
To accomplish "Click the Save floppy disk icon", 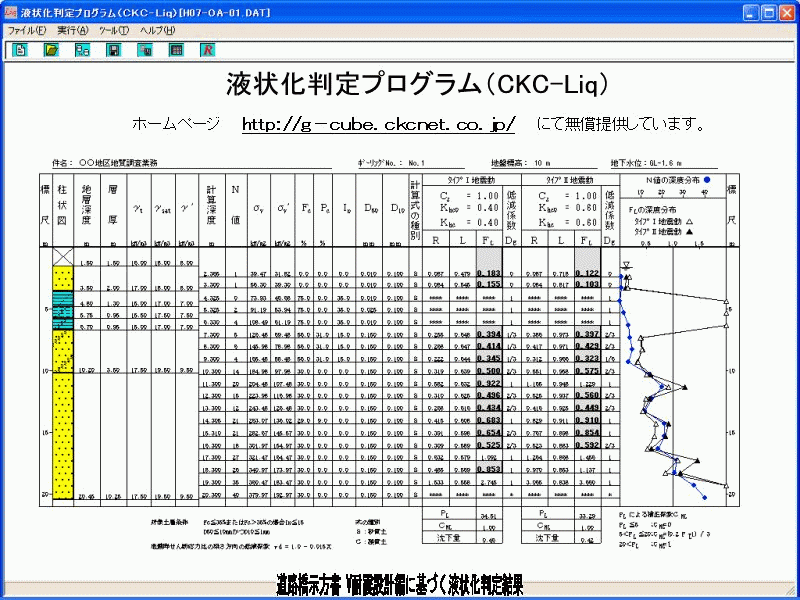I will (x=114, y=50).
